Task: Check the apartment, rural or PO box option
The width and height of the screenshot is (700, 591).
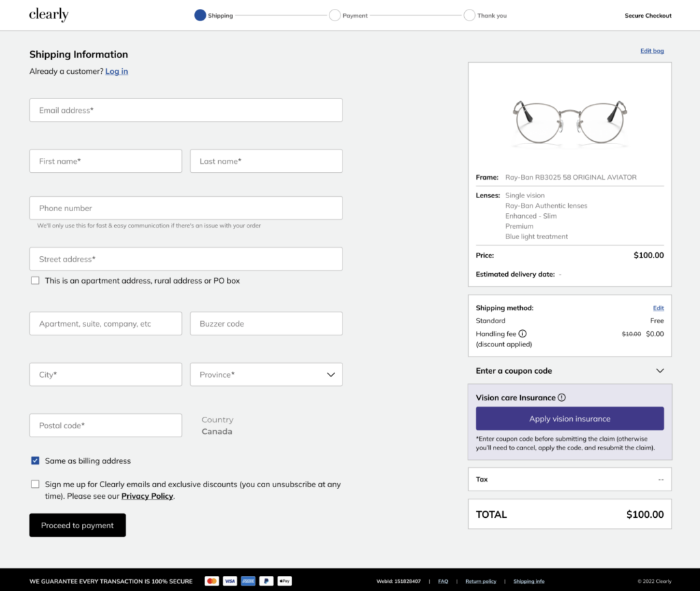Action: (x=36, y=281)
